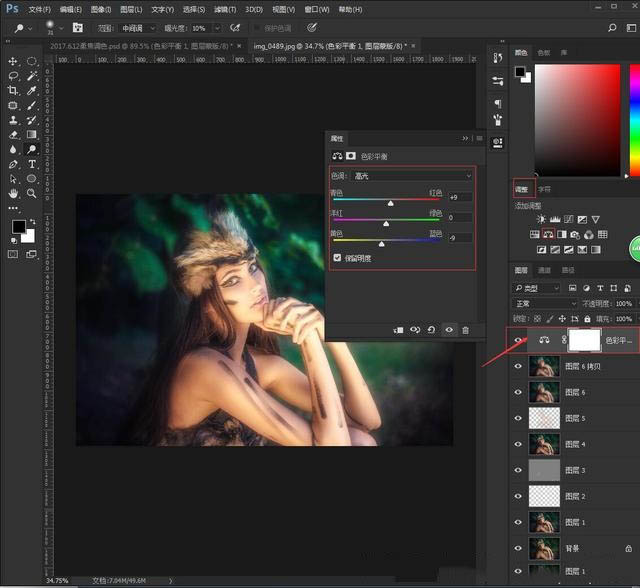
Task: Delete adjustment layer via trash icon
Action: (x=465, y=329)
